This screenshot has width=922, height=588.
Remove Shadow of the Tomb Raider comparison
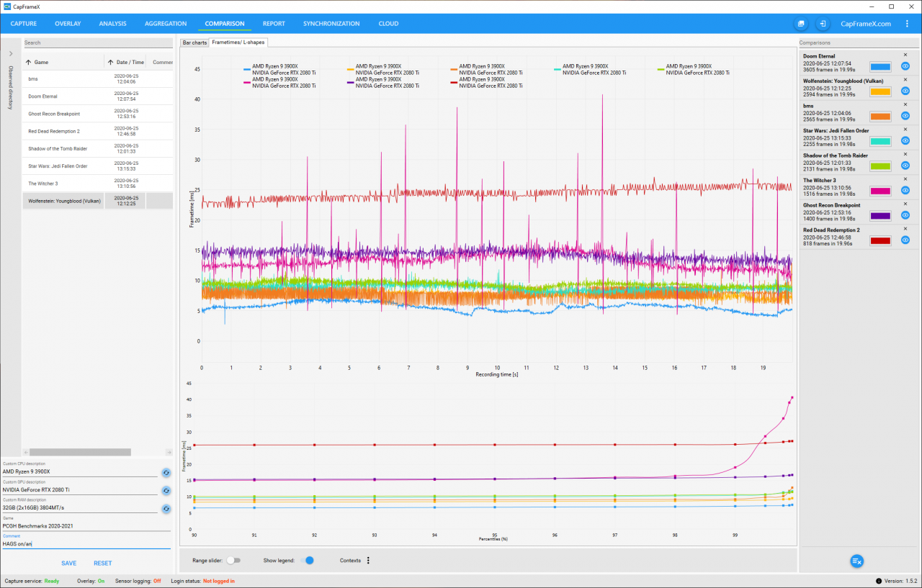[905, 155]
